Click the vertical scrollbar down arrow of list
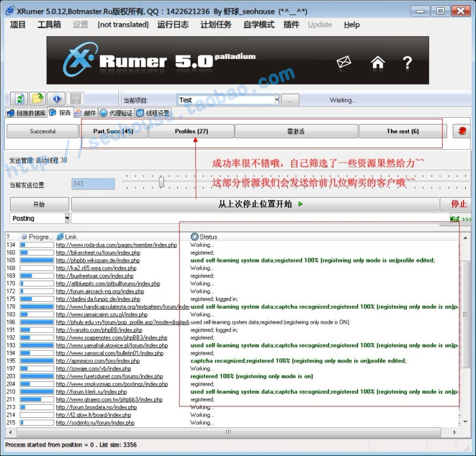 [465, 422]
